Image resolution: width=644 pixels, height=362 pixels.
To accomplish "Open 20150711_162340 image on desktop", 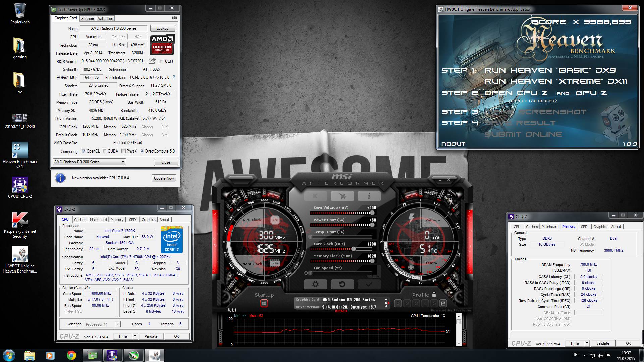I will click(19, 121).
